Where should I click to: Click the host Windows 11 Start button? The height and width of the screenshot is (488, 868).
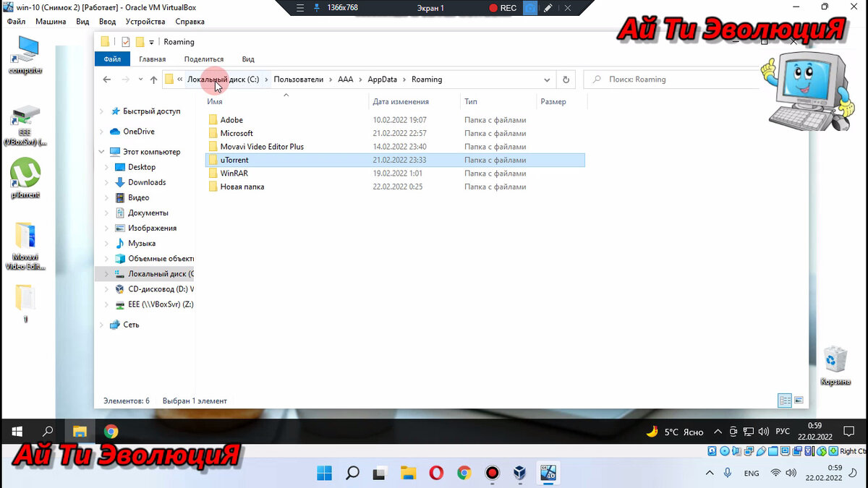point(324,473)
